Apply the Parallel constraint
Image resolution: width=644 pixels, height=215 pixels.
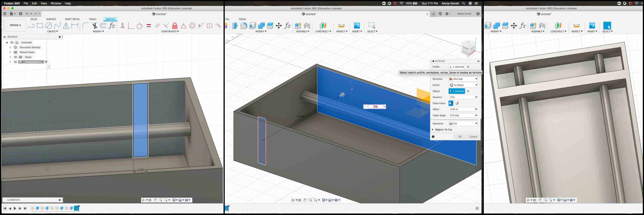(157, 25)
